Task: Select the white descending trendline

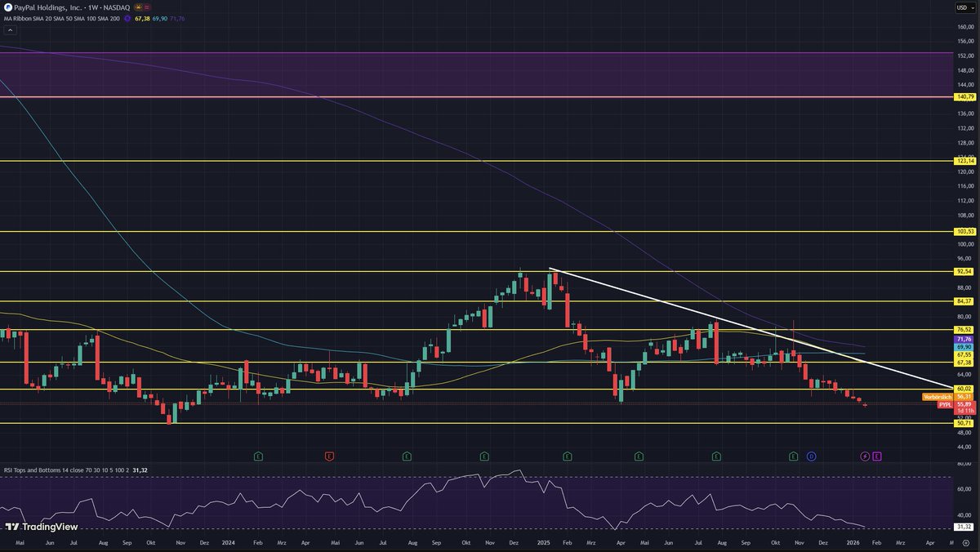Action: 751,328
